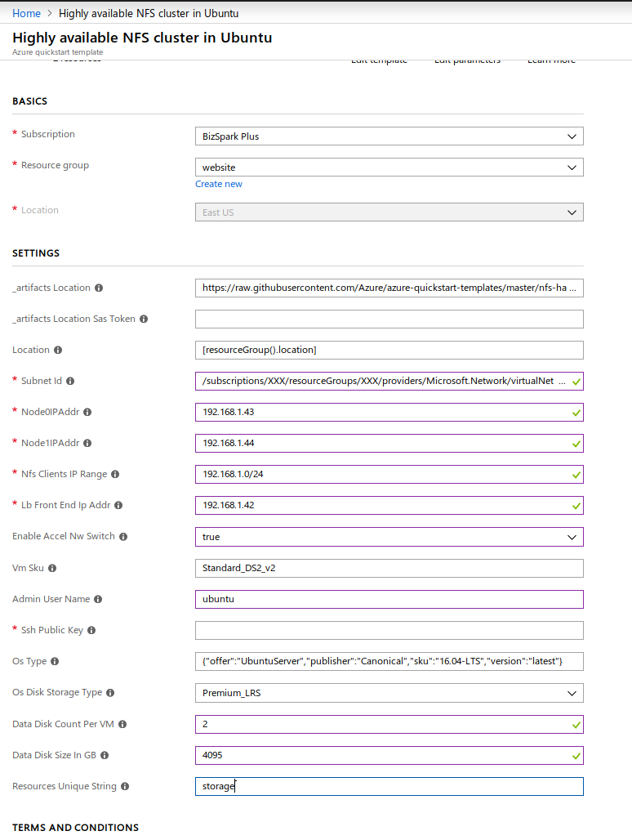This screenshot has height=840, width=632.
Task: Click info icon for Lb Front End Ip Addr
Action: pos(118,506)
